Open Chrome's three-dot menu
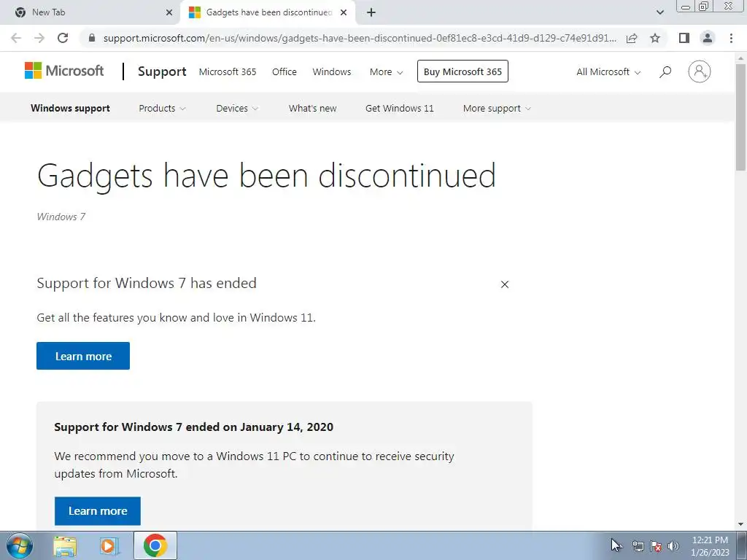The height and width of the screenshot is (560, 747). tap(731, 38)
